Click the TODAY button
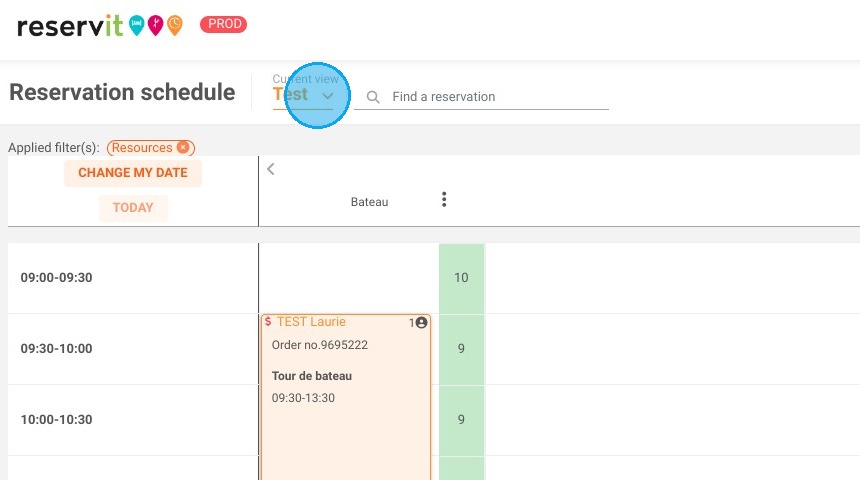860x480 pixels. click(x=133, y=208)
